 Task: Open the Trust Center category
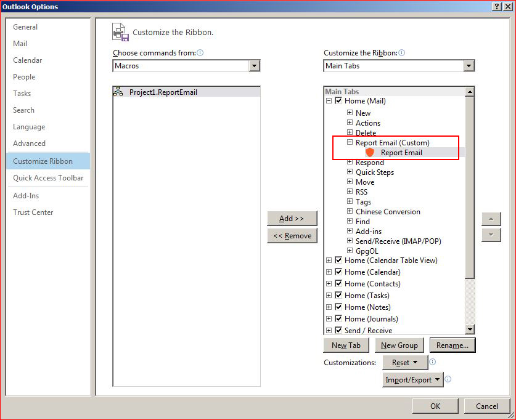point(48,212)
